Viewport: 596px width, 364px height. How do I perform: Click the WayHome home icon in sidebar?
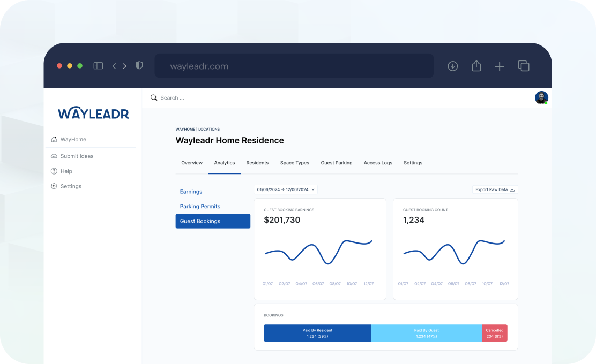[x=54, y=139]
